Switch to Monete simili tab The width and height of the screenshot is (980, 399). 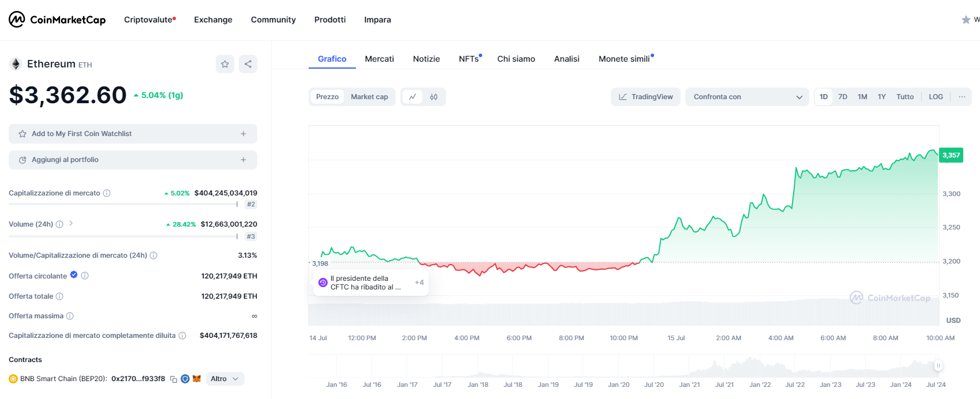tap(625, 59)
